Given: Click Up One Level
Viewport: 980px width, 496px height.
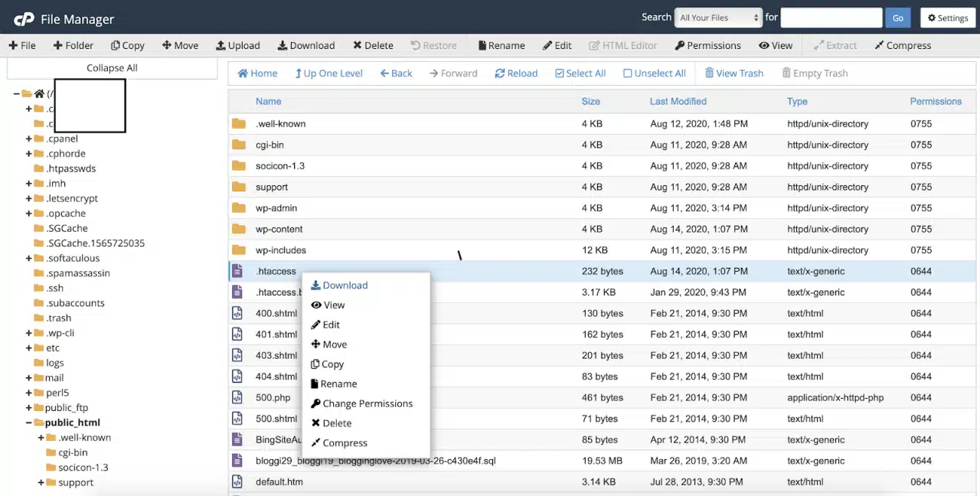Looking at the screenshot, I should click(328, 73).
